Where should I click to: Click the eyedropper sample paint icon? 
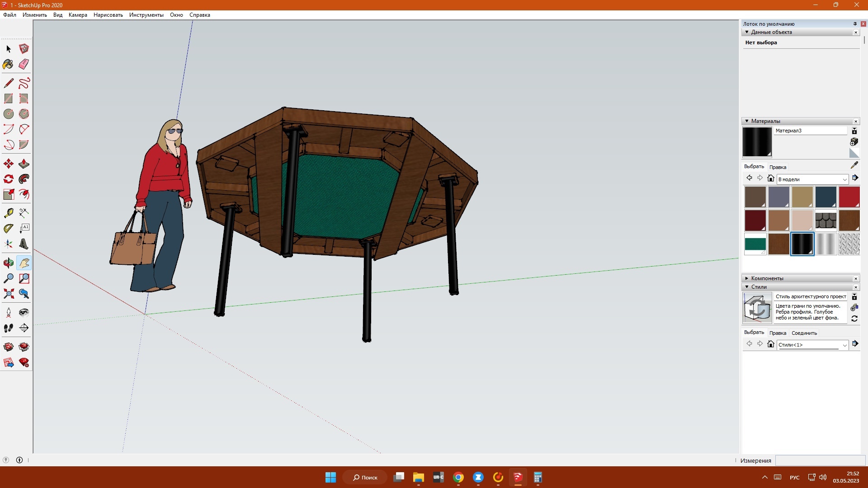tap(854, 165)
